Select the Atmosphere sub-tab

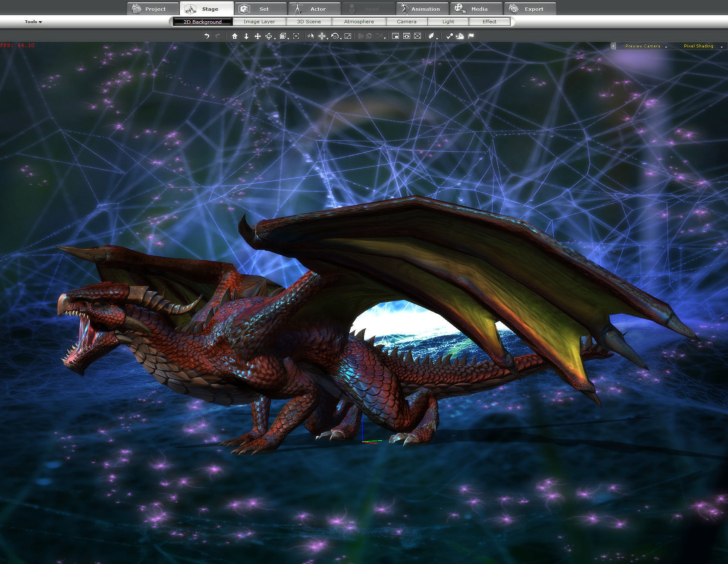[359, 22]
